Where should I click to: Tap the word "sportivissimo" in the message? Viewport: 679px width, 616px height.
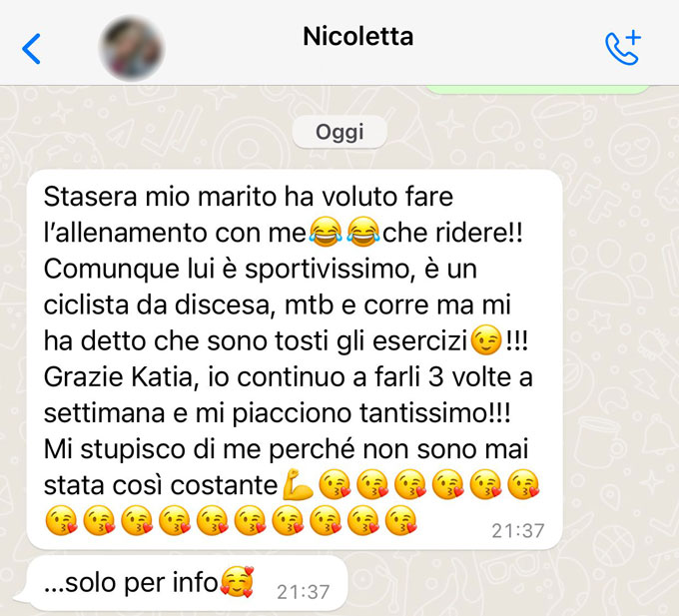pos(327,270)
